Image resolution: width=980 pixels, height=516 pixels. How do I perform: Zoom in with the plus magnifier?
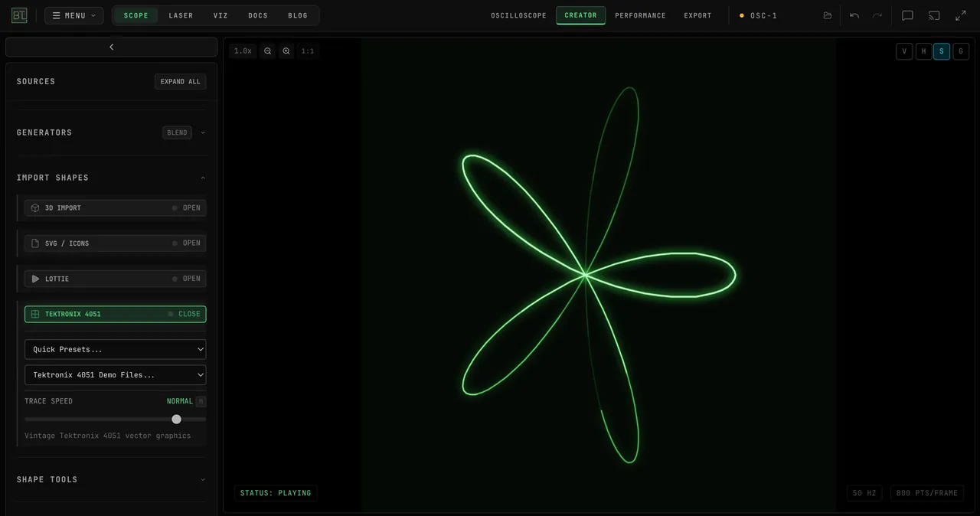286,51
